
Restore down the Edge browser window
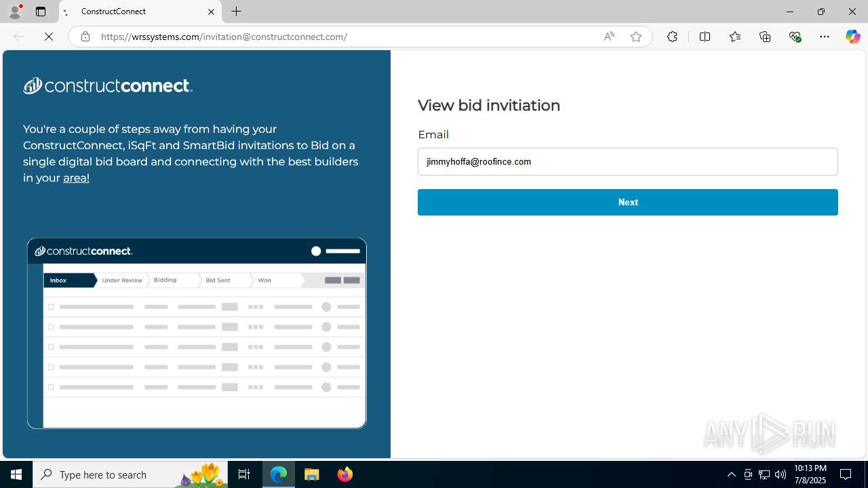coord(821,12)
